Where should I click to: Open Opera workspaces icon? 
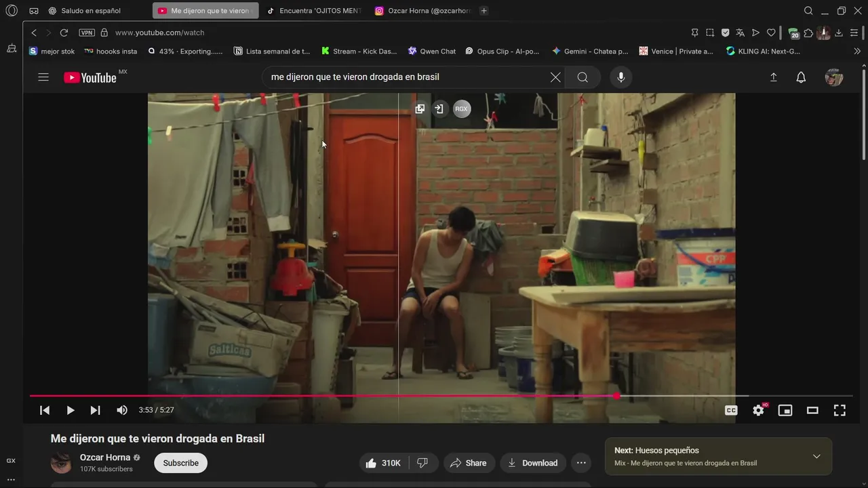click(x=34, y=11)
